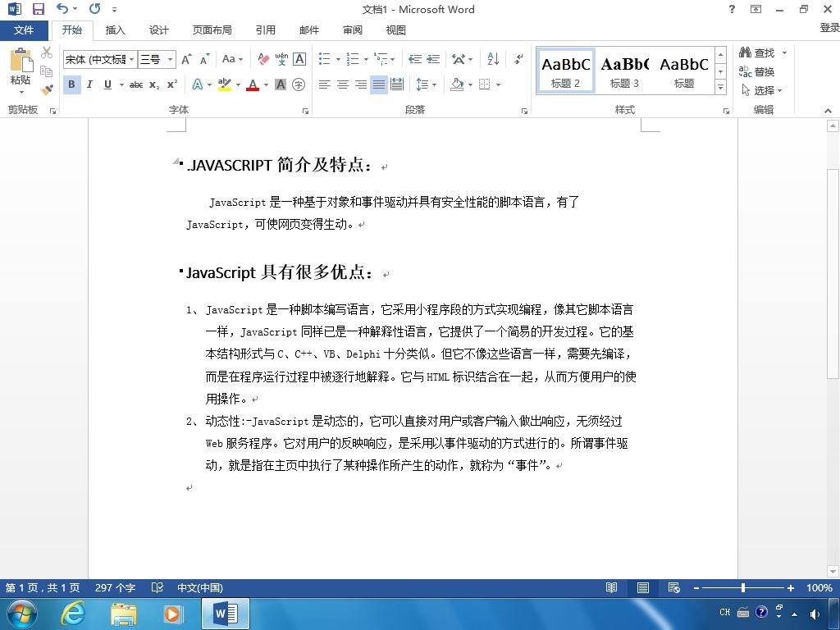
Task: Toggle Italic formatting
Action: 89,84
